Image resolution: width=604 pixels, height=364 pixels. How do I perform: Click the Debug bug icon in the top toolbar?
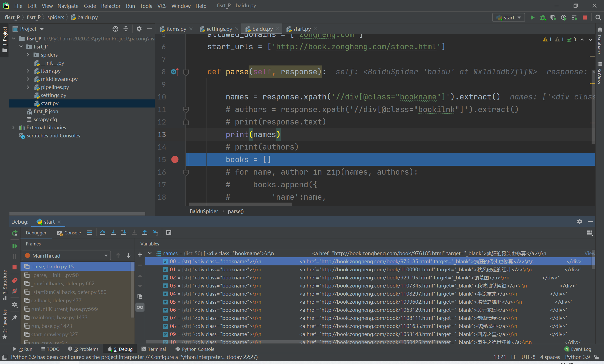[x=543, y=18]
